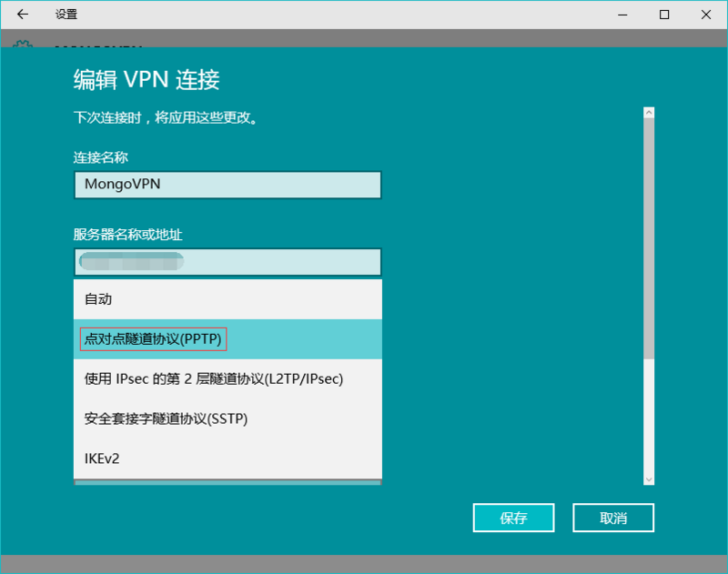
Task: Click the 保存 button to save changes
Action: [513, 518]
